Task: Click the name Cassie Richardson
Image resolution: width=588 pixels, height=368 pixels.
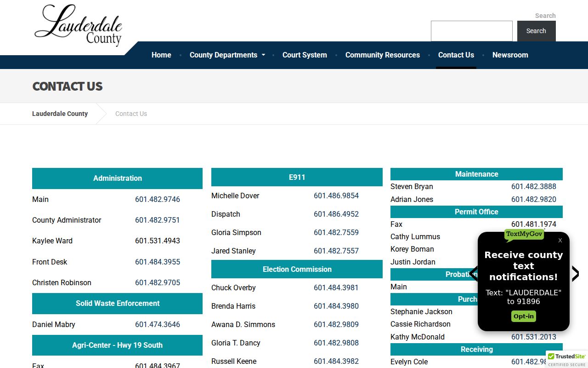Action: click(420, 324)
